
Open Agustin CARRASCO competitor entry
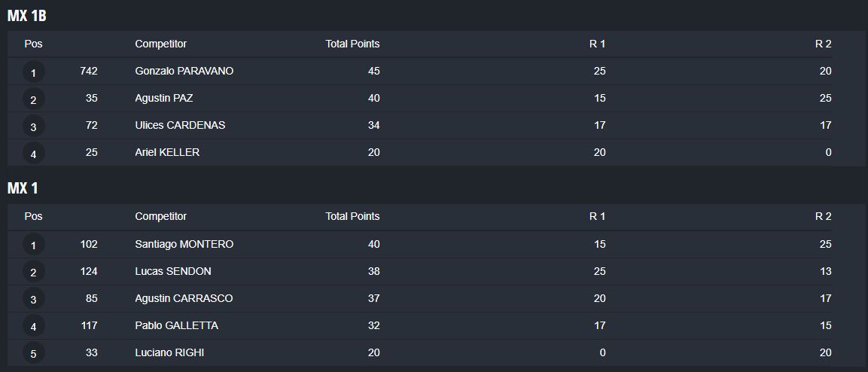point(184,298)
